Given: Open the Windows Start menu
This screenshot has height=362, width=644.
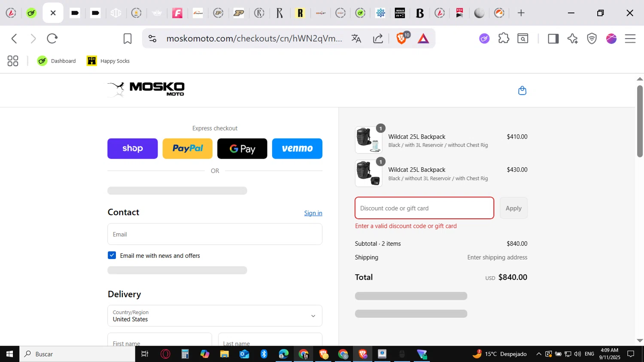Looking at the screenshot, I should pos(9,354).
